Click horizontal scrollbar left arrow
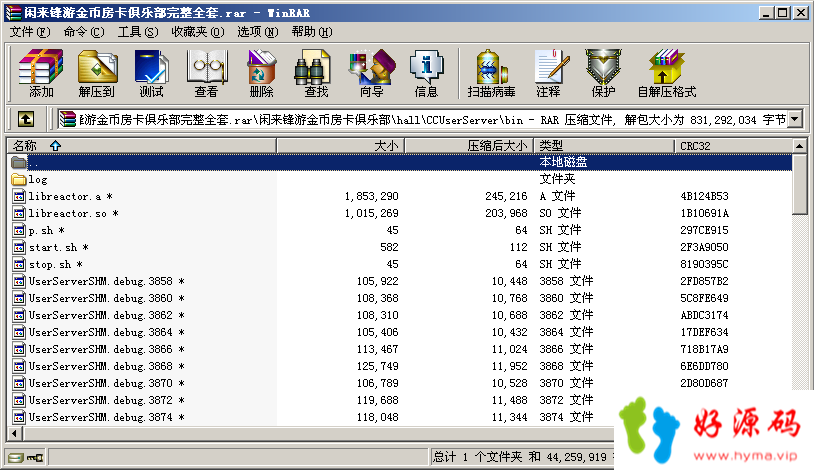Image resolution: width=814 pixels, height=470 pixels. (x=14, y=433)
